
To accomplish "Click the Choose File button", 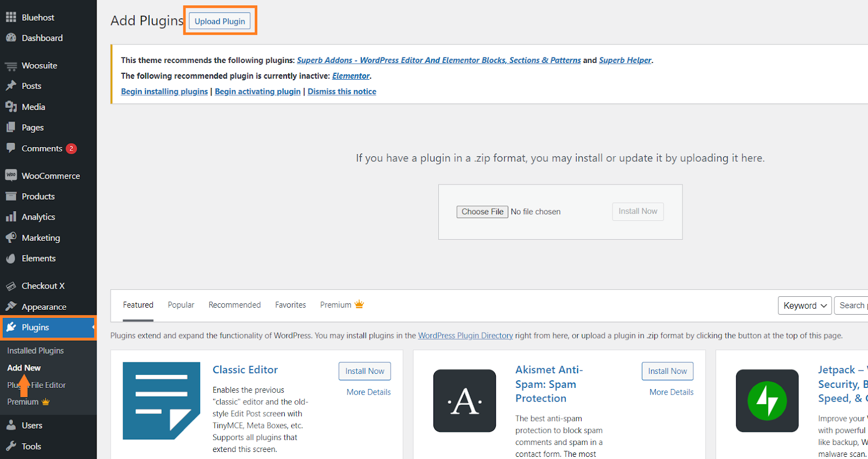I will [482, 212].
